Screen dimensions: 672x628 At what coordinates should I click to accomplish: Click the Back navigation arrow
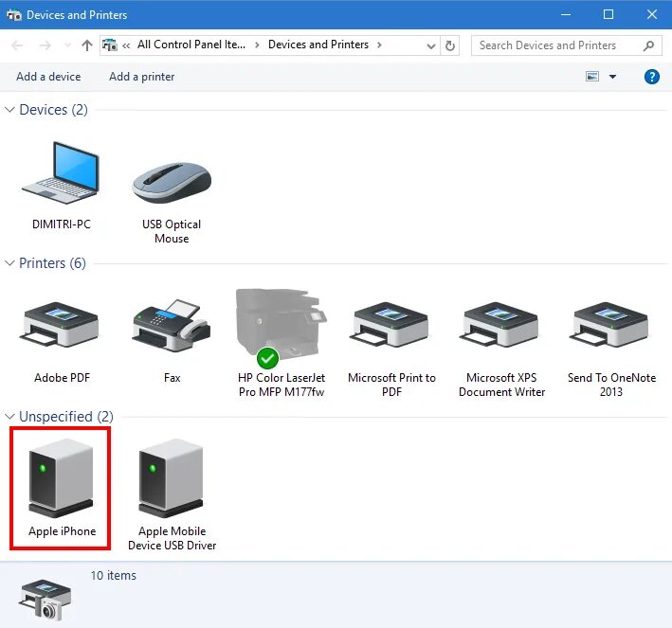pyautogui.click(x=17, y=45)
